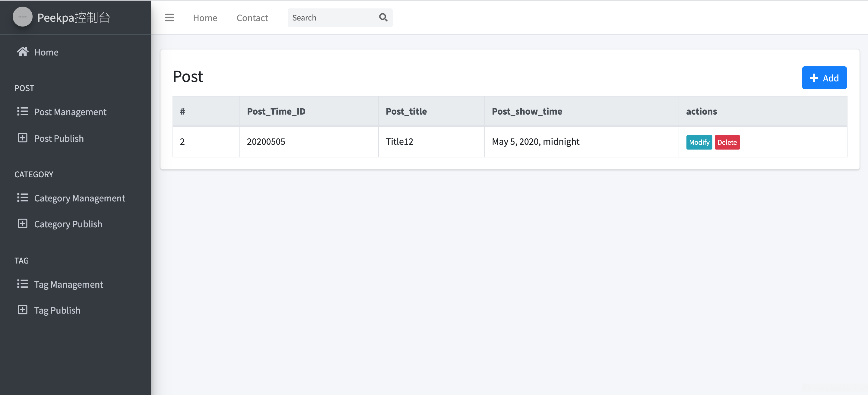The width and height of the screenshot is (868, 395).
Task: Open Home in the top navbar
Action: [205, 18]
